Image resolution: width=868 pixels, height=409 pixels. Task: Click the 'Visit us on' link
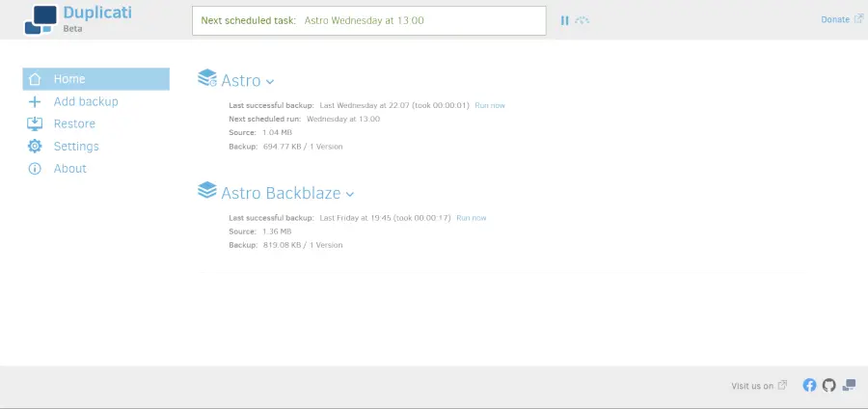pos(752,386)
